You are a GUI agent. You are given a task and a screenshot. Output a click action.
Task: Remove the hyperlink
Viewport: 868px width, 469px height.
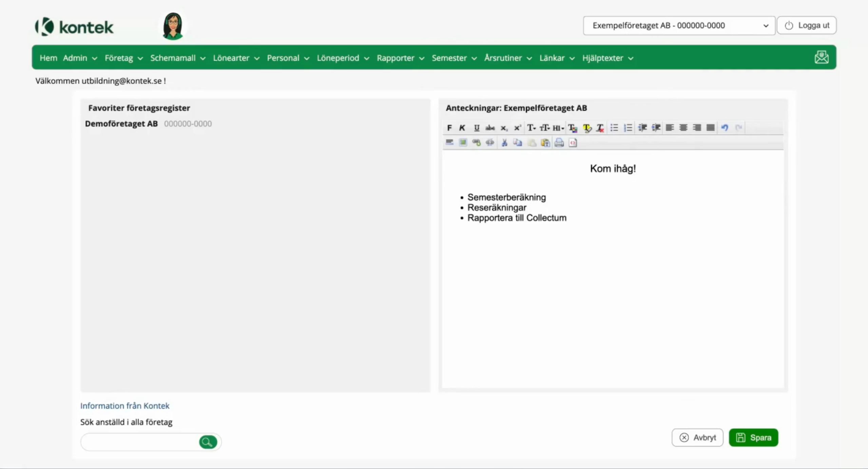point(490,142)
